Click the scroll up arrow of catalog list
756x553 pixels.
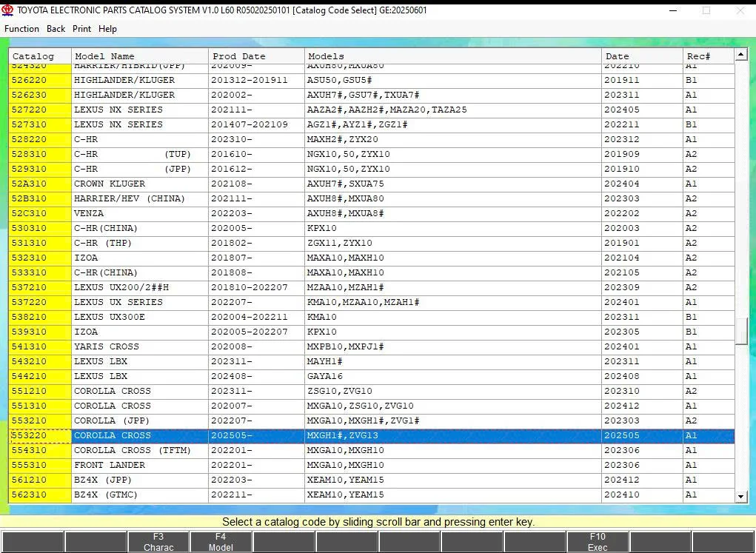click(741, 55)
